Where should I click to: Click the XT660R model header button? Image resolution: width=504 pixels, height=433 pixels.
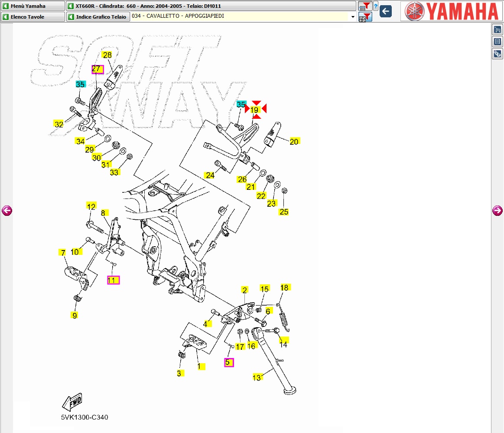(211, 6)
